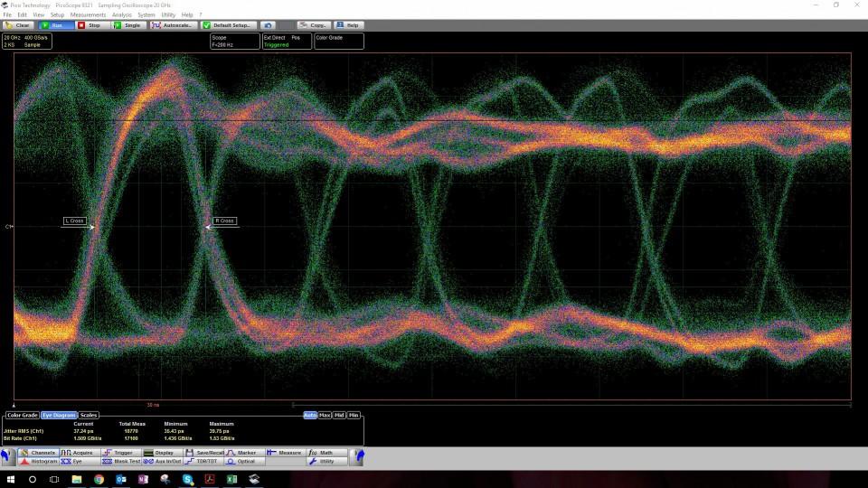Open the Save/Recall panel
Screen dimensions: 868x488
click(203, 452)
